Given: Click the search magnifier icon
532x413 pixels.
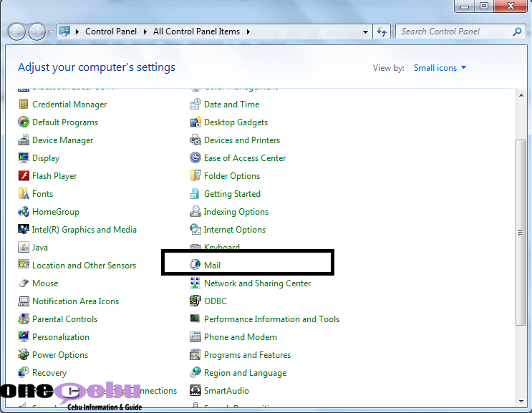Looking at the screenshot, I should 517,32.
